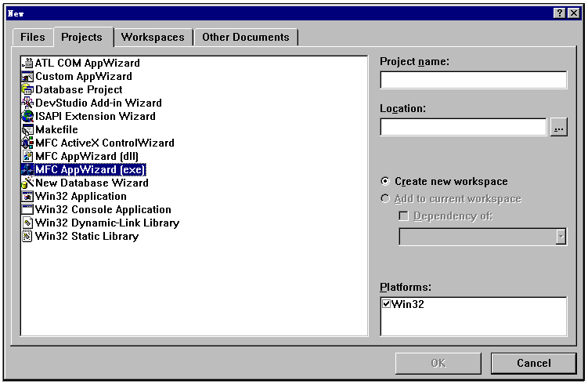
Task: Open the Other Documents tab
Action: 246,38
